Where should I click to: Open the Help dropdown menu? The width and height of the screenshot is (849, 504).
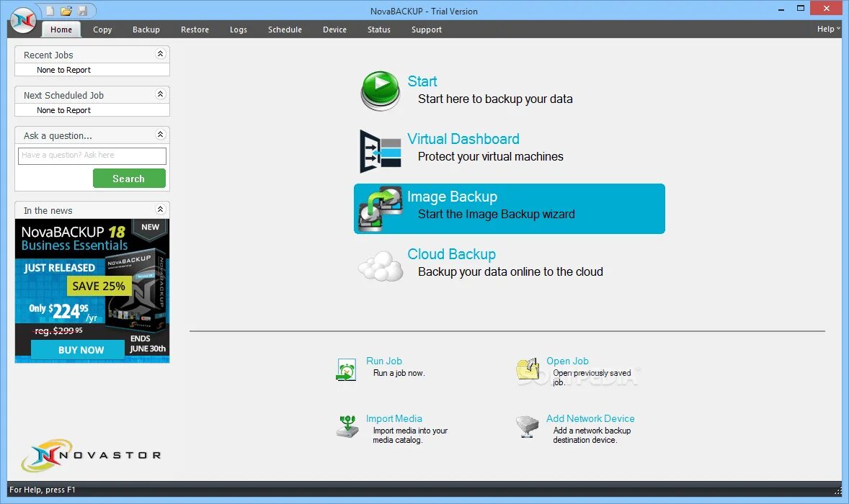[828, 29]
